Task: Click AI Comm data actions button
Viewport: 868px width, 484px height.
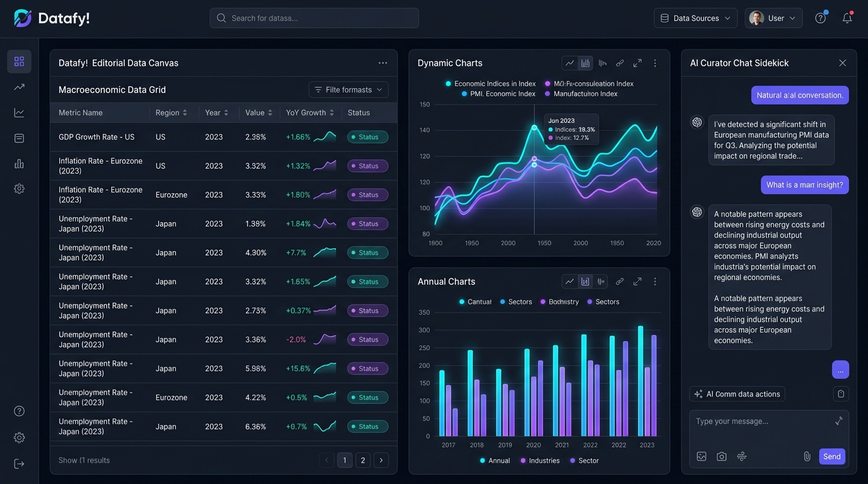Action: tap(737, 394)
